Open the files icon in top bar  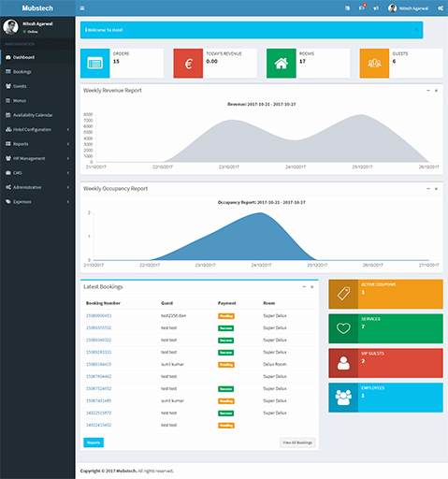coord(347,8)
